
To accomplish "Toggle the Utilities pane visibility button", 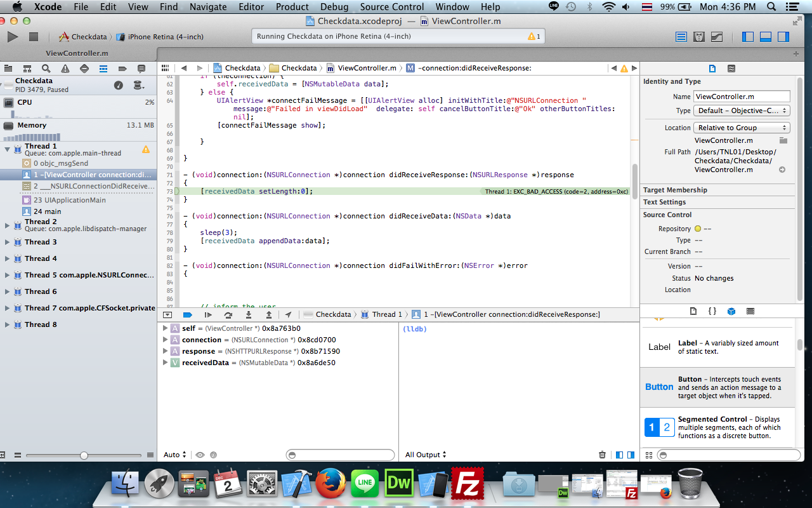I will tap(783, 37).
